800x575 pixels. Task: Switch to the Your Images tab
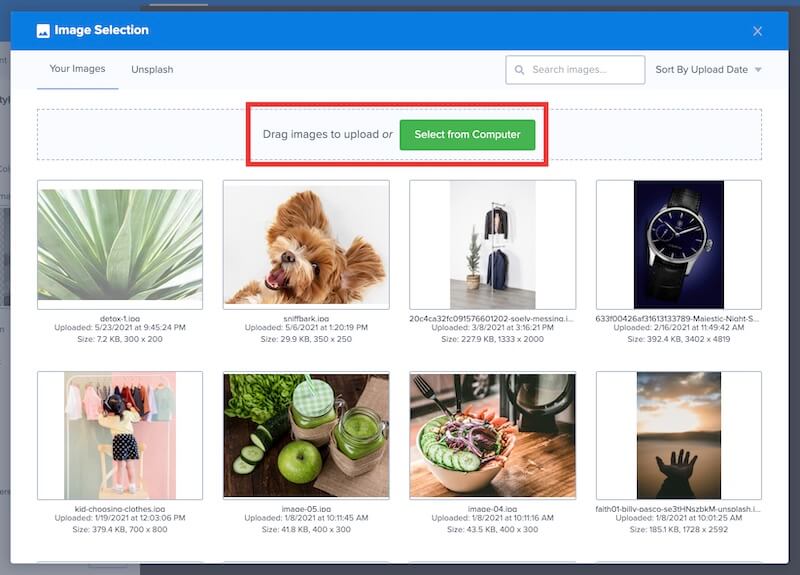click(x=77, y=70)
